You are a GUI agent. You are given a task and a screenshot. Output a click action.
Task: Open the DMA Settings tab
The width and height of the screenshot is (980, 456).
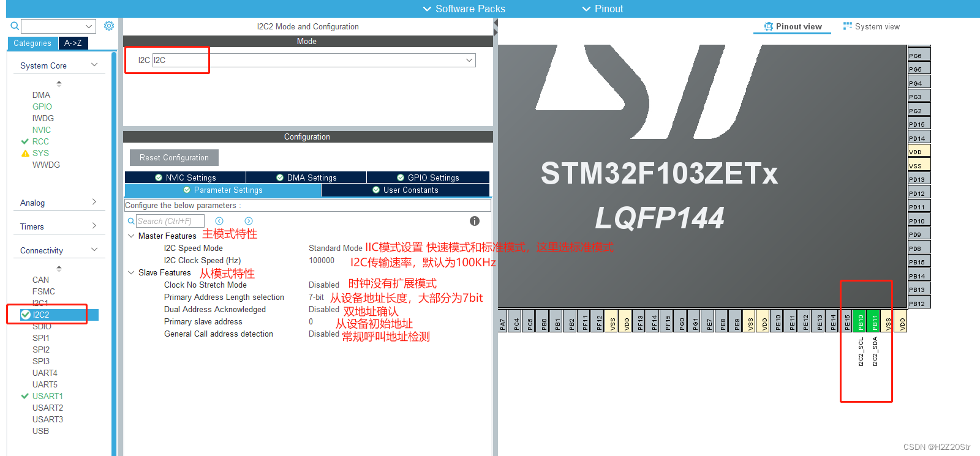(x=306, y=178)
